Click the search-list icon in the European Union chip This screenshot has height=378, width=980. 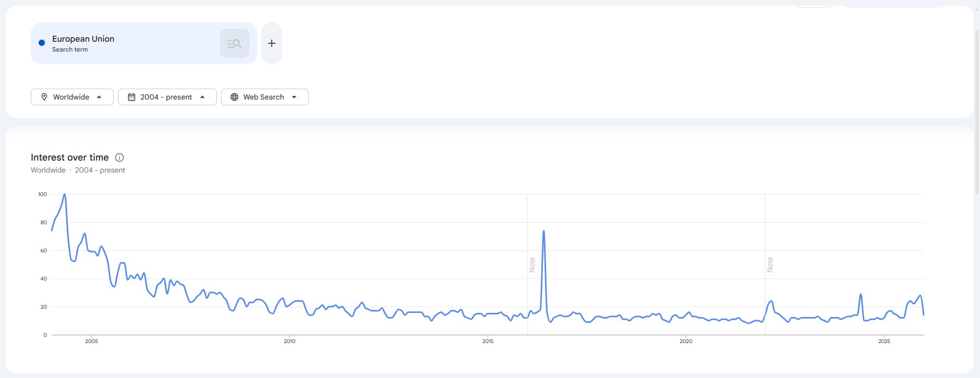tap(234, 44)
